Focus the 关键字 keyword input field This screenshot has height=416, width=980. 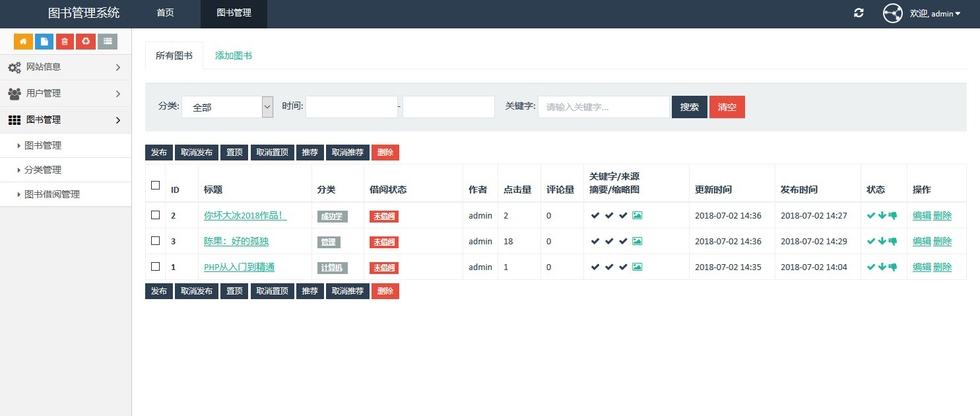603,107
